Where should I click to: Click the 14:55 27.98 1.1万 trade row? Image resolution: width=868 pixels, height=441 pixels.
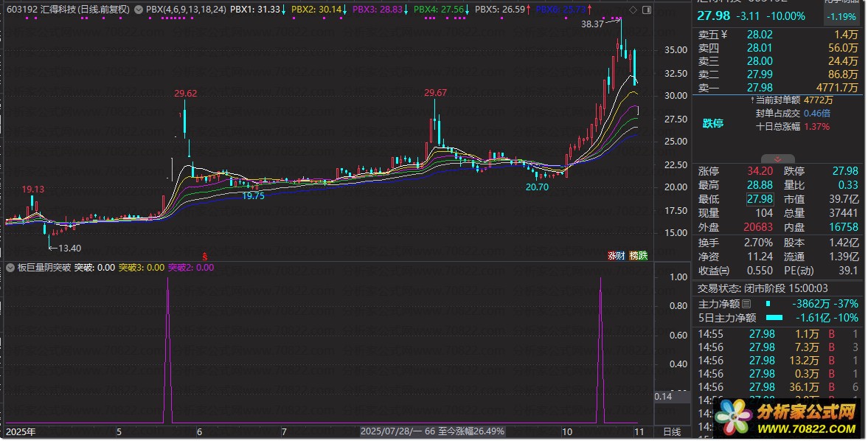coord(778,334)
